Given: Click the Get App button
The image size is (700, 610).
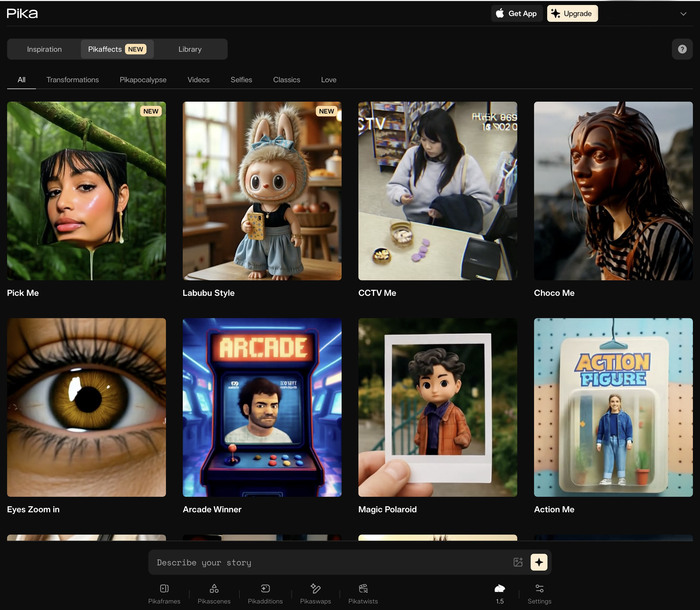Looking at the screenshot, I should tap(516, 14).
